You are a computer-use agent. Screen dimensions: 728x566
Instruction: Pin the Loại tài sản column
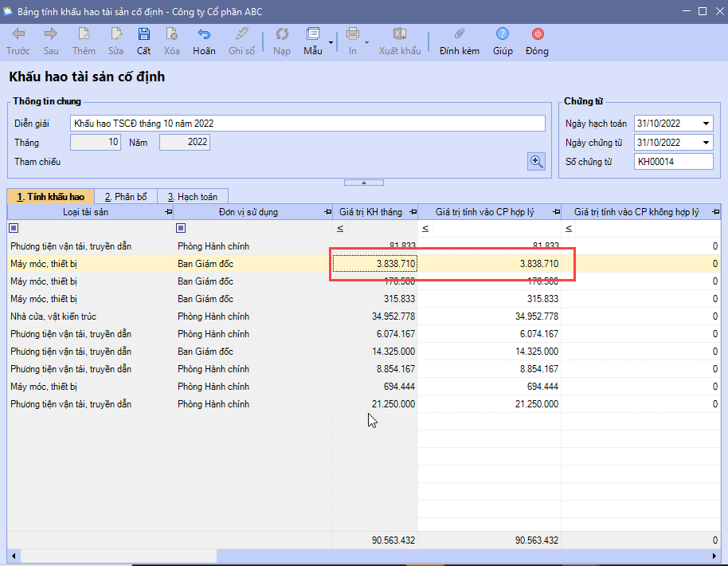coord(169,212)
